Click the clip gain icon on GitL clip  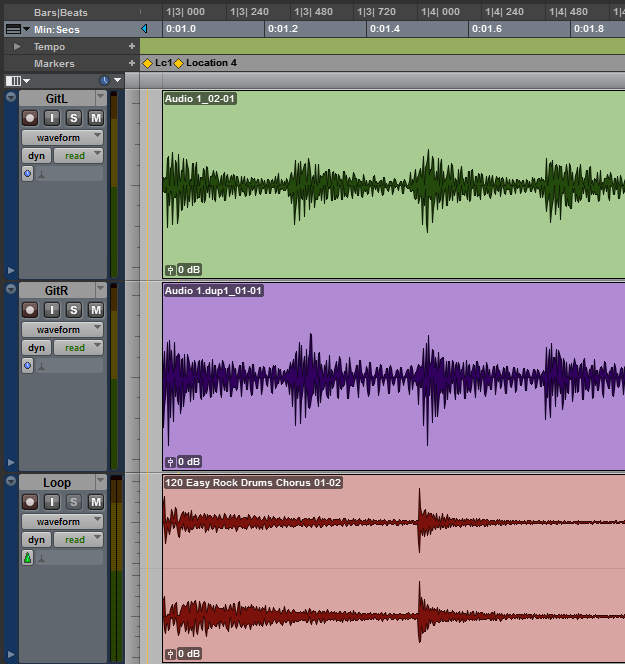click(170, 270)
